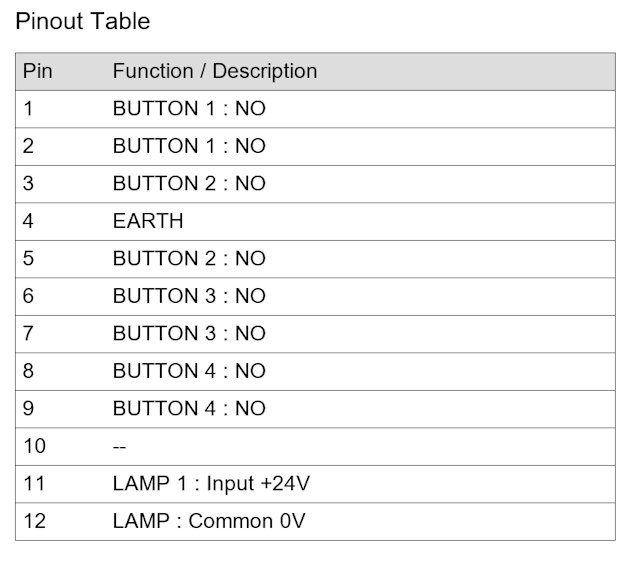Click pin 2 BUTTON 1 : NO description

[x=189, y=146]
